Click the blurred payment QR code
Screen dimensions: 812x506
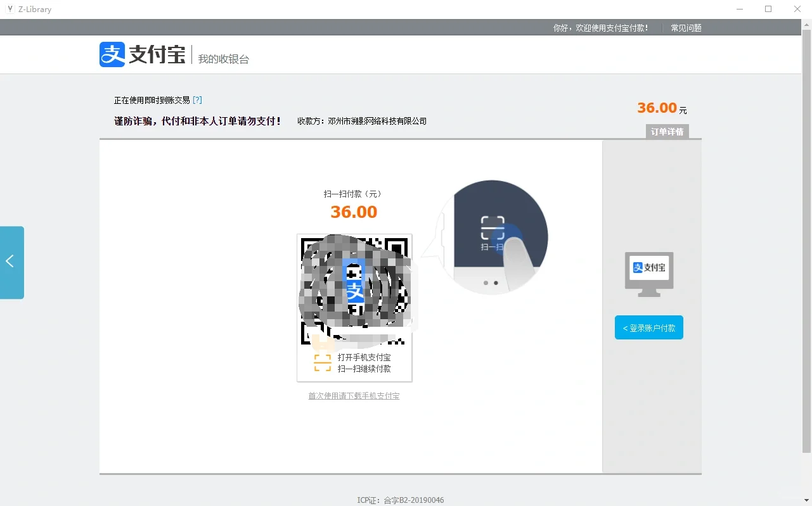(354, 291)
